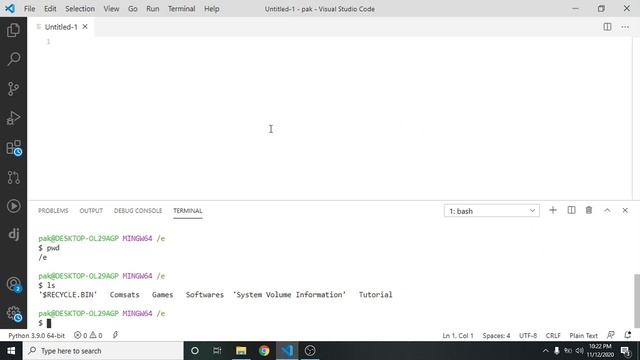Open Cortana circle icon on taskbar
The height and width of the screenshot is (360, 640).
click(195, 351)
